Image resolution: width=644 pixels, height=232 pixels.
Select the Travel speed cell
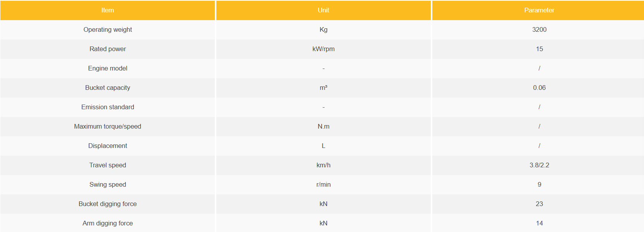108,165
